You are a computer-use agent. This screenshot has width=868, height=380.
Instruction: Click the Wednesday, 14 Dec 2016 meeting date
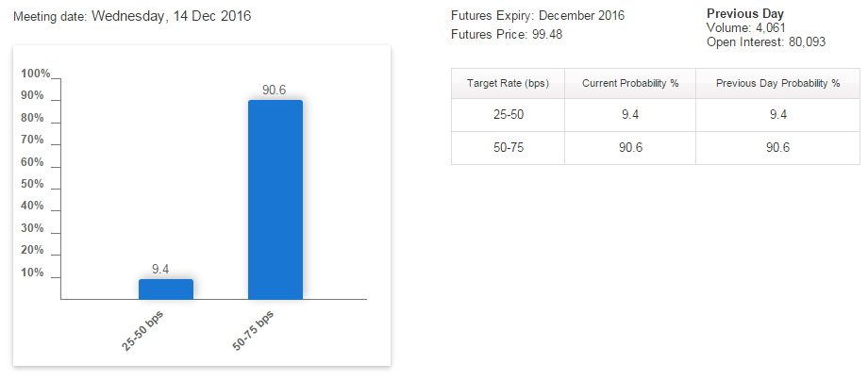171,17
